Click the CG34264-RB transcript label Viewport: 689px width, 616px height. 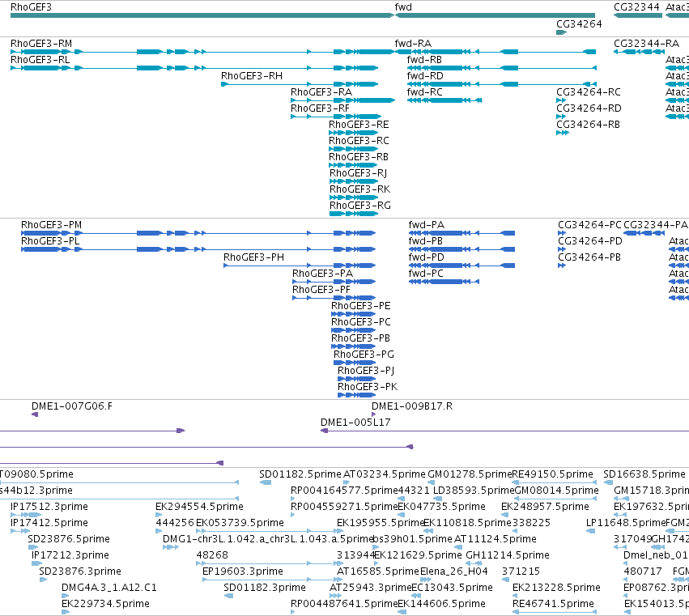tap(588, 125)
